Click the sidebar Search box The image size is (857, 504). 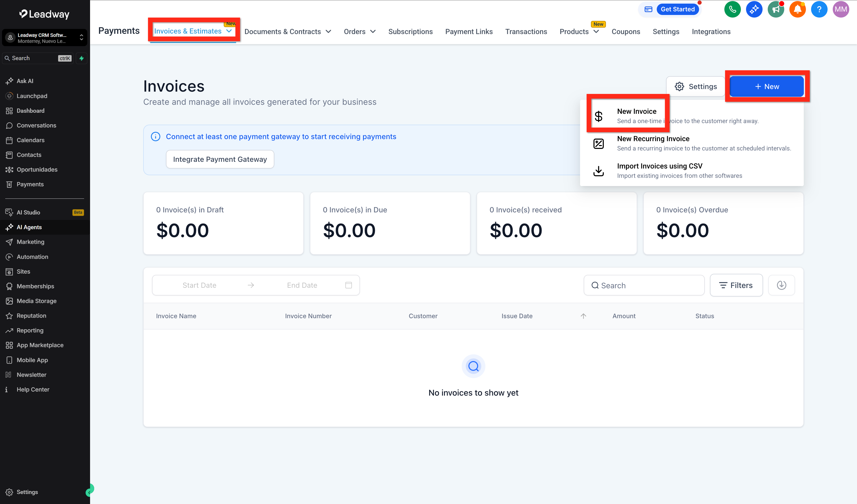tap(38, 58)
